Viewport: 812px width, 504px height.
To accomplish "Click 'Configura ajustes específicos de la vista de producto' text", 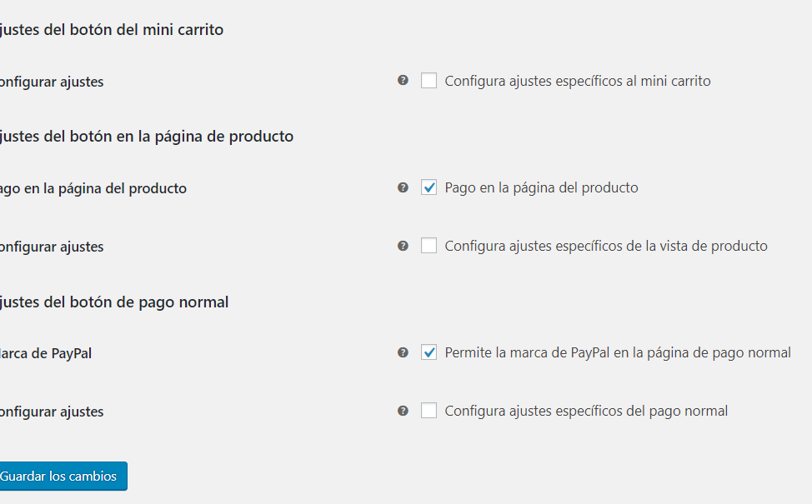I will (x=606, y=246).
